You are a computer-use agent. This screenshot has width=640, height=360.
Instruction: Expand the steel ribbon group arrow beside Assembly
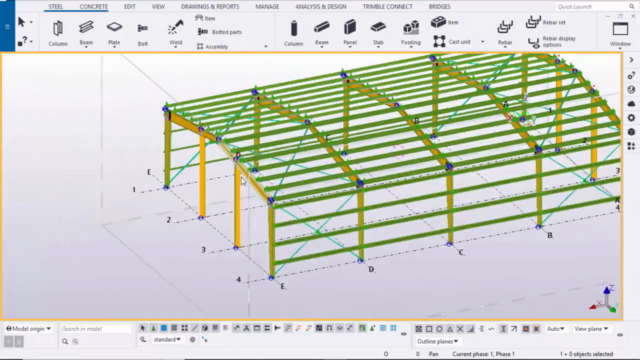point(266,47)
